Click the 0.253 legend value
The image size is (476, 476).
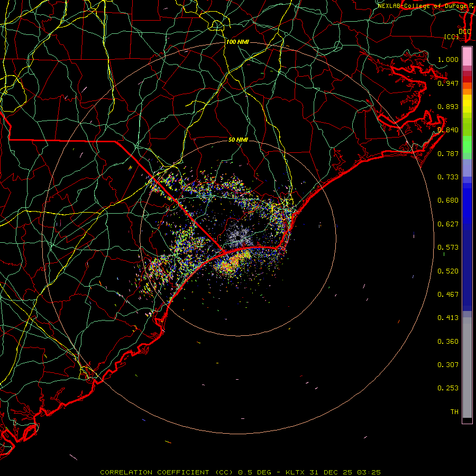coord(448,388)
